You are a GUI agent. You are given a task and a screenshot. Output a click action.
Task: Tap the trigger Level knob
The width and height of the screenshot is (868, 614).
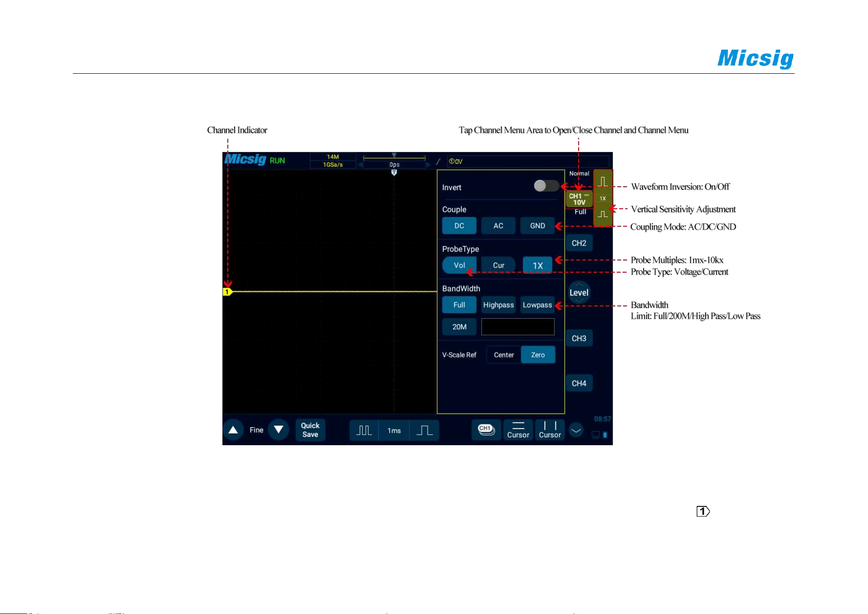pos(579,293)
